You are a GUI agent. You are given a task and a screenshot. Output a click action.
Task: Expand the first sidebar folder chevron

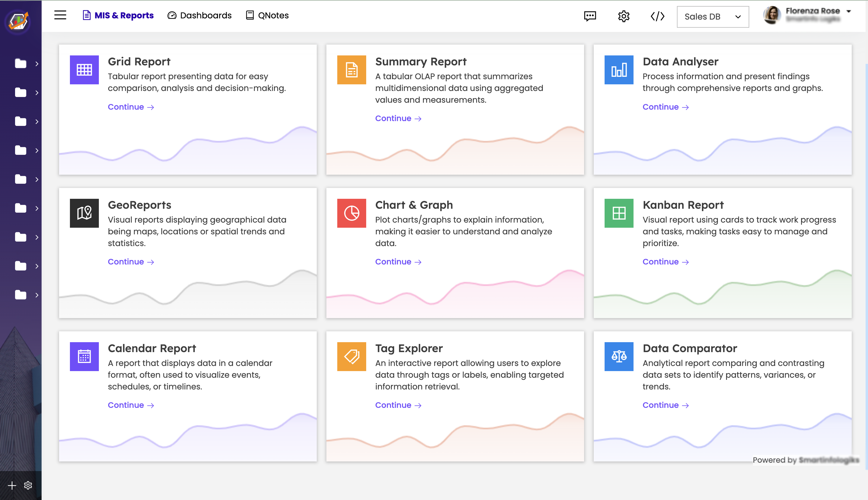(37, 64)
